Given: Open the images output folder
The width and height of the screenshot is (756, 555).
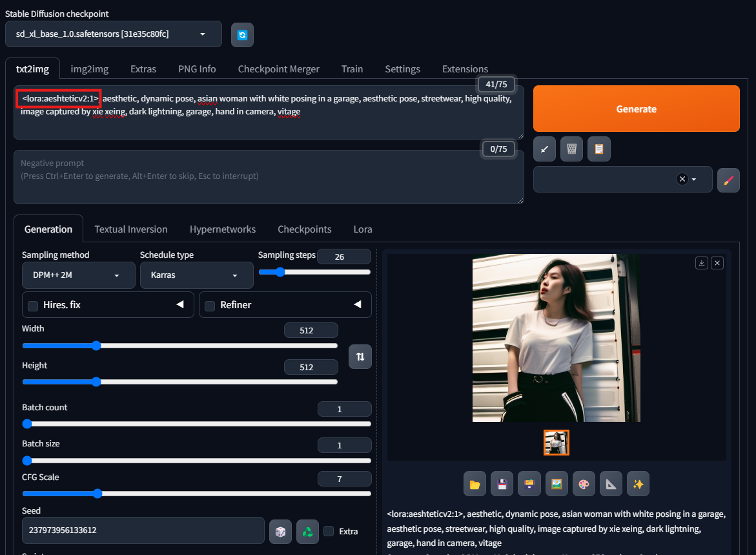Looking at the screenshot, I should point(475,484).
